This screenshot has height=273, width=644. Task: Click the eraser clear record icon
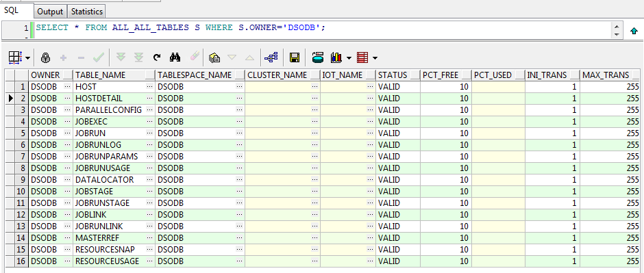click(195, 57)
